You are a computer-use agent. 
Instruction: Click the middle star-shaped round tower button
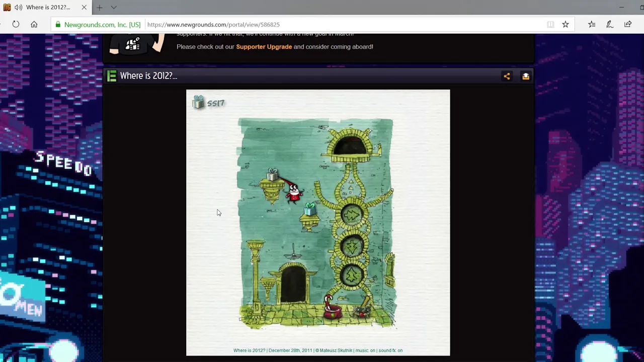pos(352,246)
